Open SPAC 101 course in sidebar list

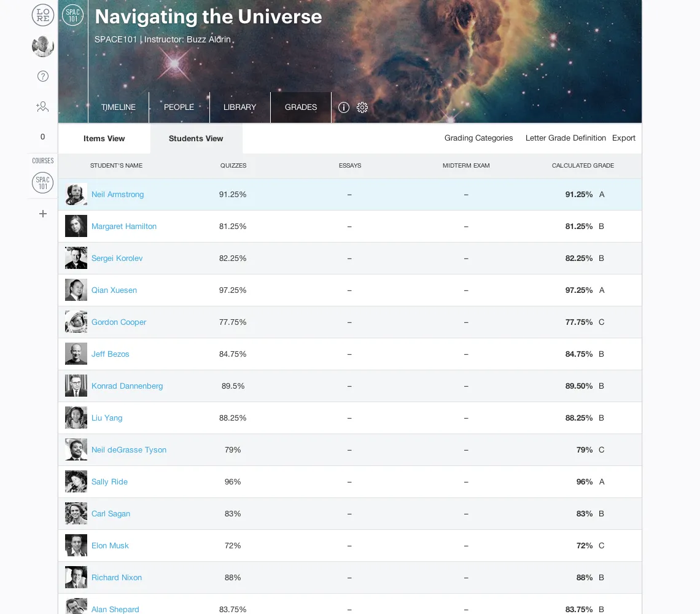pyautogui.click(x=43, y=182)
